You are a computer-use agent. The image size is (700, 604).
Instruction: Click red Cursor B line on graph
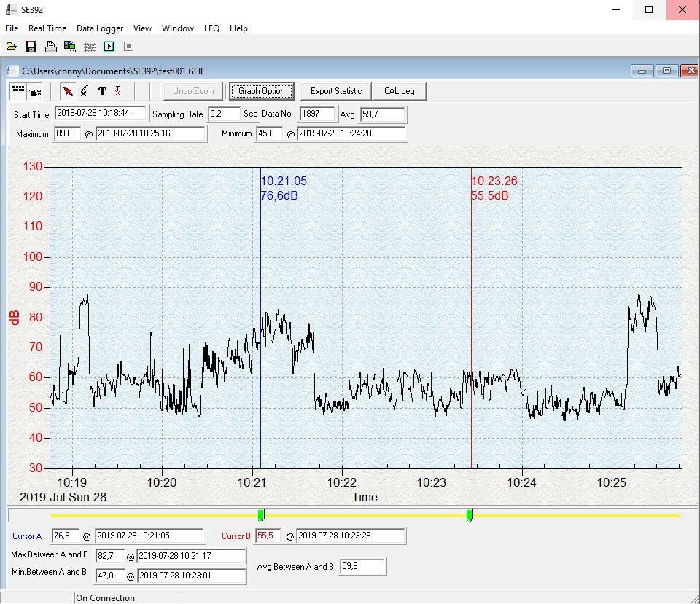pyautogui.click(x=471, y=318)
